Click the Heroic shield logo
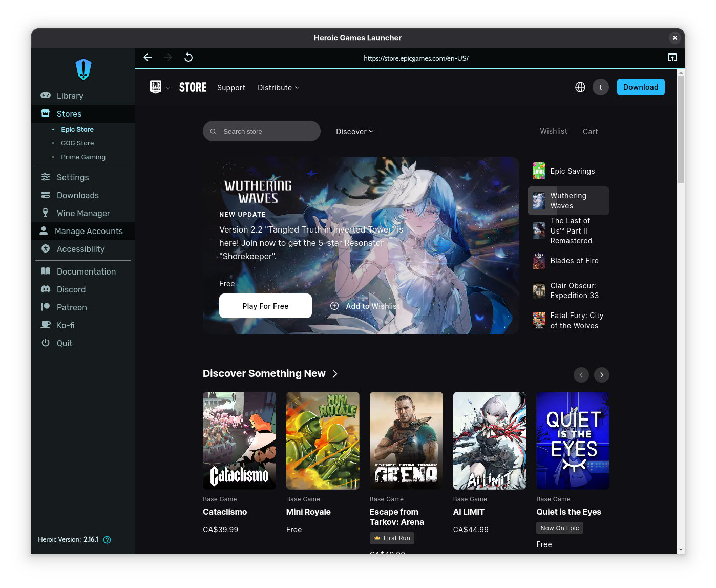 [83, 70]
